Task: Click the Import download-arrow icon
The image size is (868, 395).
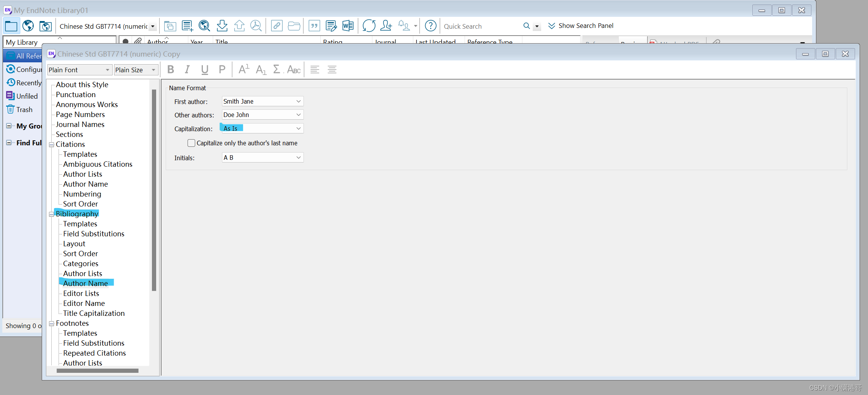Action: point(222,26)
